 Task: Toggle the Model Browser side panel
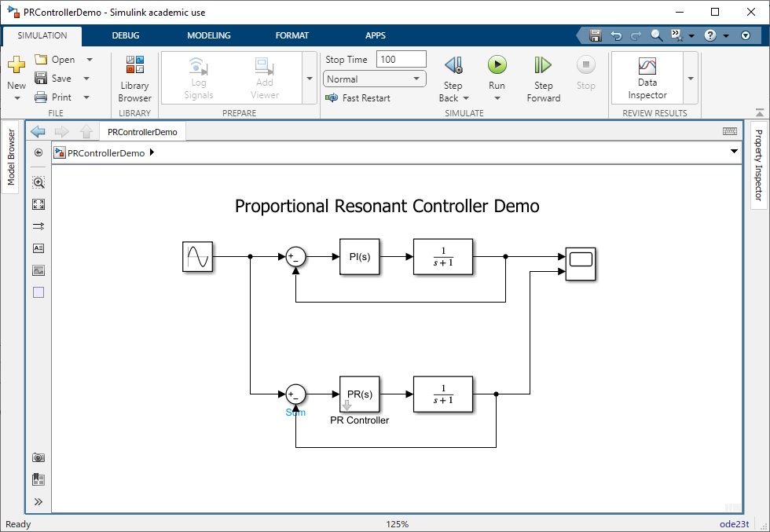tap(10, 157)
